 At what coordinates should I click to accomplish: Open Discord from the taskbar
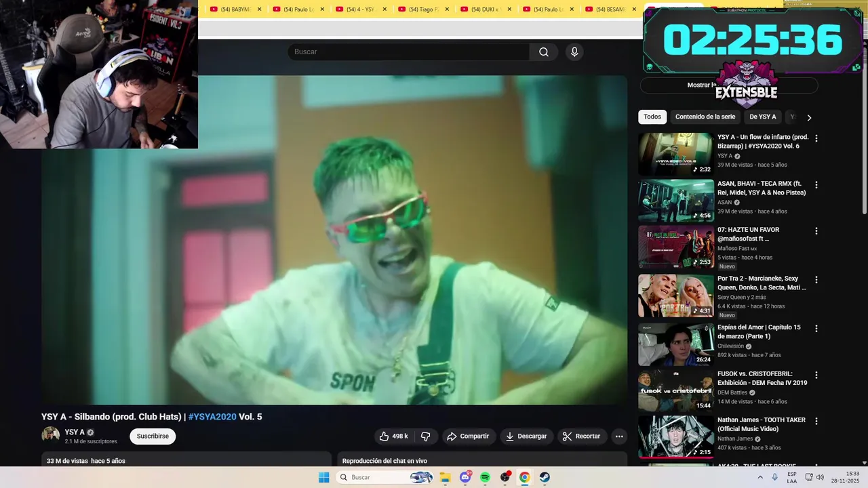(465, 477)
